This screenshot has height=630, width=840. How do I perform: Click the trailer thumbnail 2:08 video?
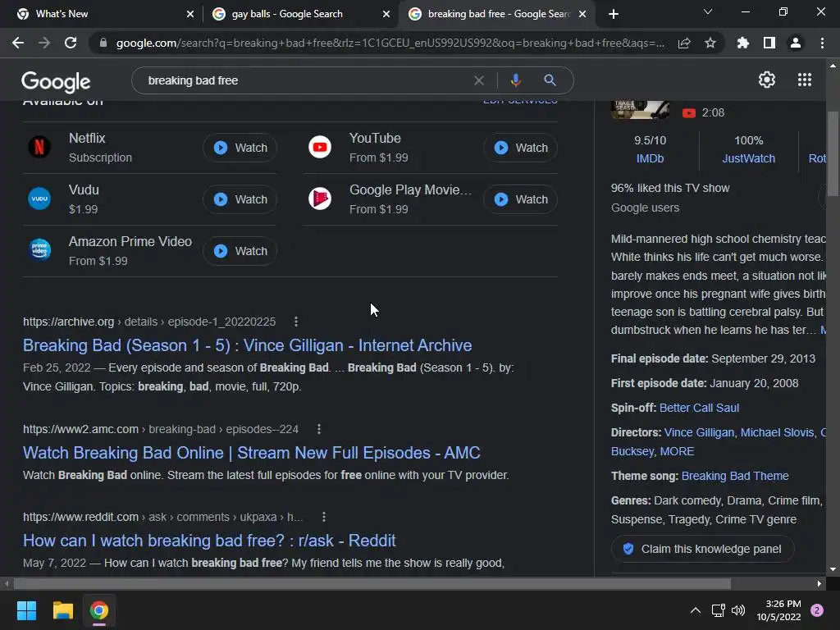click(x=640, y=111)
